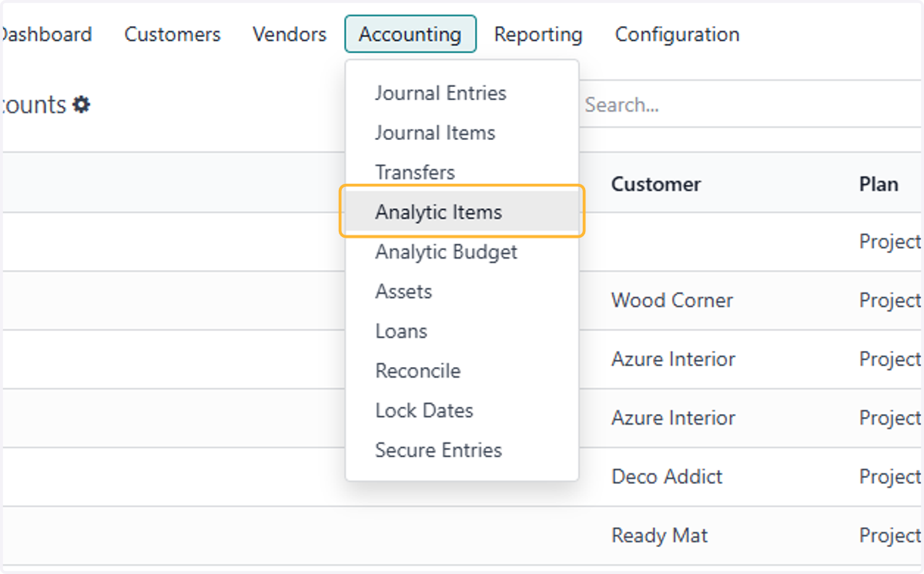This screenshot has width=924, height=574.
Task: Open the Configuration menu
Action: 678,35
